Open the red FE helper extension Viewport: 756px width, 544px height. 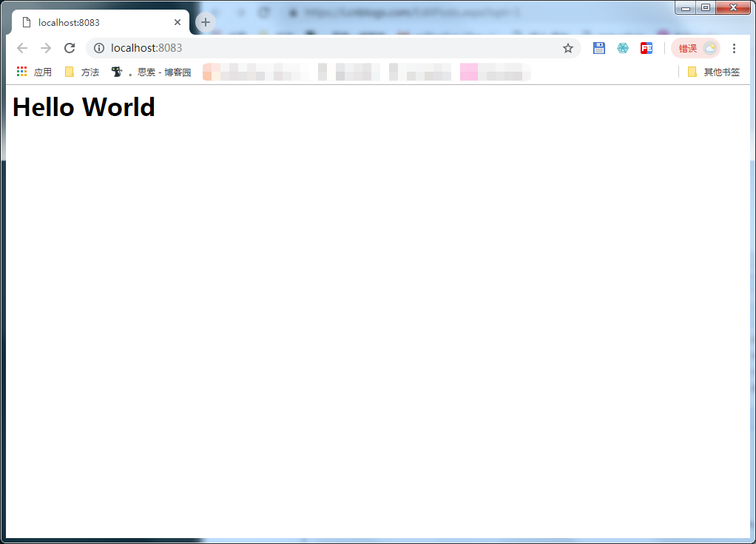pyautogui.click(x=647, y=48)
